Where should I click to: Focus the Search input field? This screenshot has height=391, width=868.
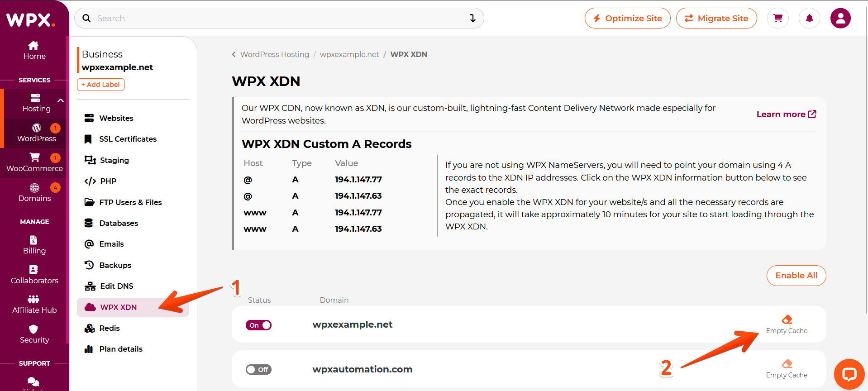(272, 19)
